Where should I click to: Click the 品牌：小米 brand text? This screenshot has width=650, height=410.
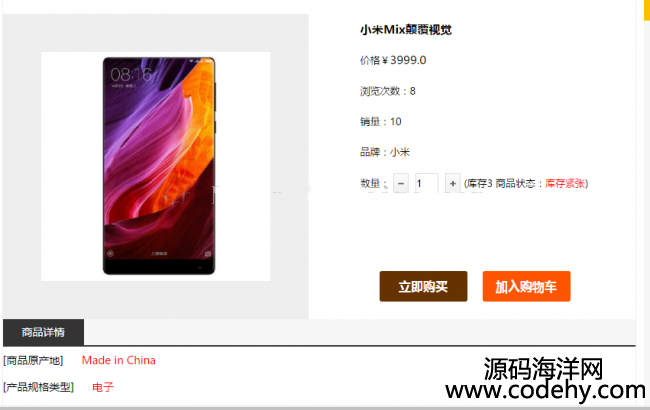click(x=385, y=152)
